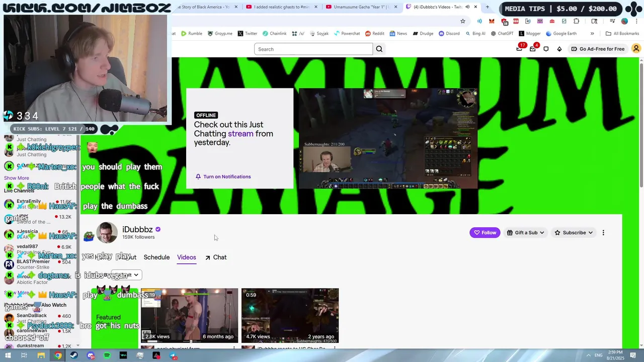Click the Twitch search input field
Viewport: 644px width, 362px height.
313,49
